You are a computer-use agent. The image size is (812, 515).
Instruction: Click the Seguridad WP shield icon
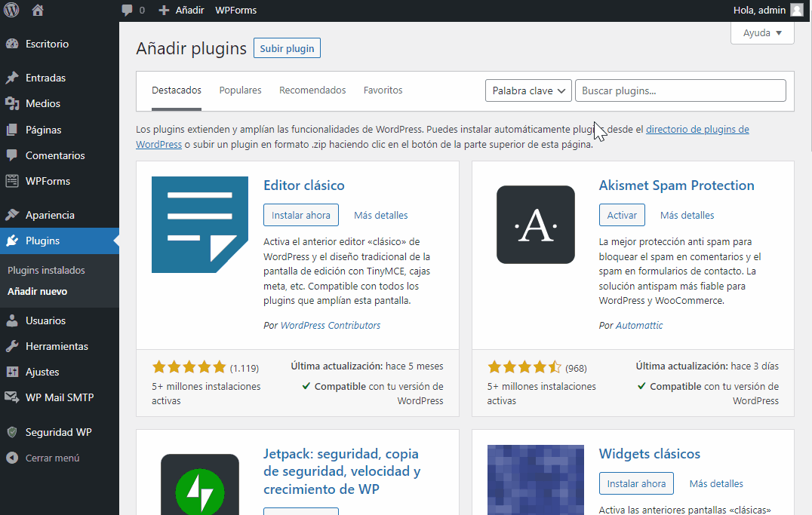[x=12, y=432]
